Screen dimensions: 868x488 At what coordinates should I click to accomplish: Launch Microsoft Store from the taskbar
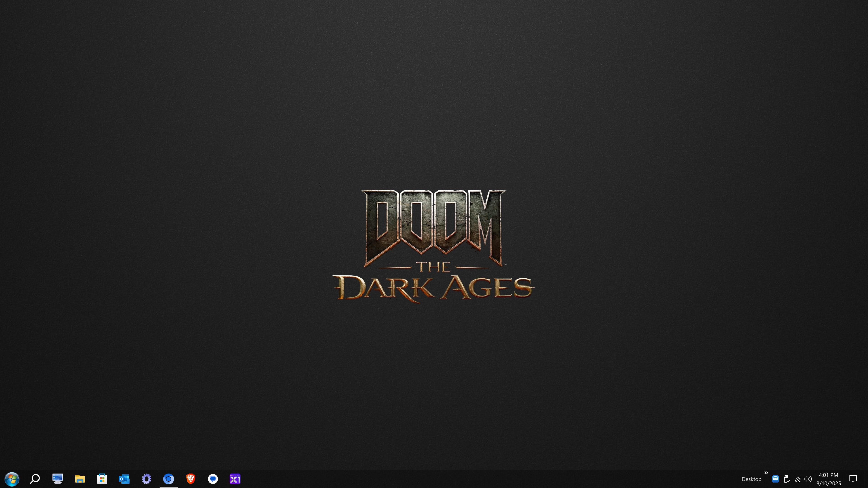[x=102, y=479]
